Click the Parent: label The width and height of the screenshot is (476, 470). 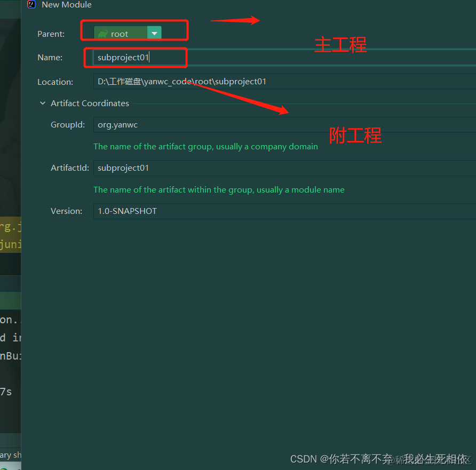[x=51, y=34]
